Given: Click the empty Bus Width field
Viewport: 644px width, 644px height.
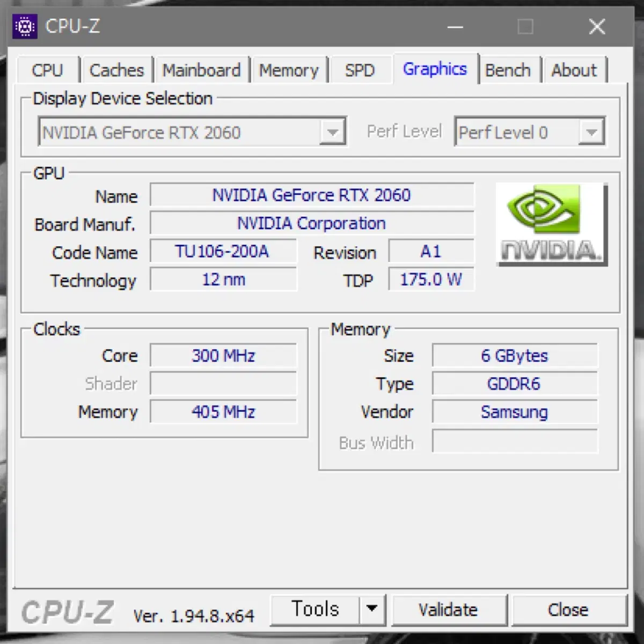Looking at the screenshot, I should click(515, 441).
